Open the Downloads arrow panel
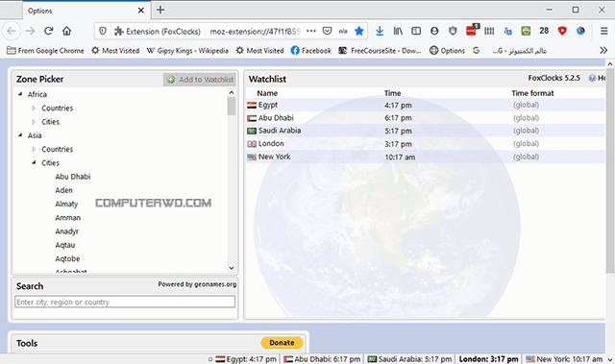 click(x=380, y=31)
